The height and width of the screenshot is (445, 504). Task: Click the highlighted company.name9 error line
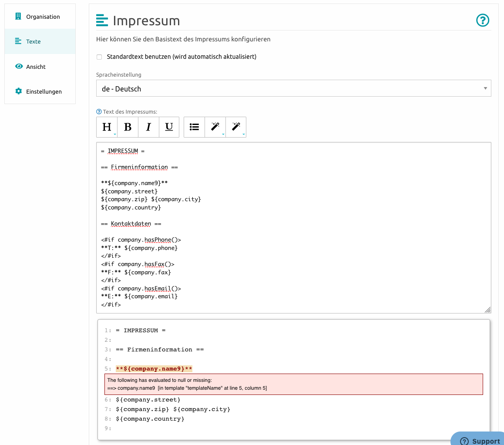pyautogui.click(x=154, y=369)
